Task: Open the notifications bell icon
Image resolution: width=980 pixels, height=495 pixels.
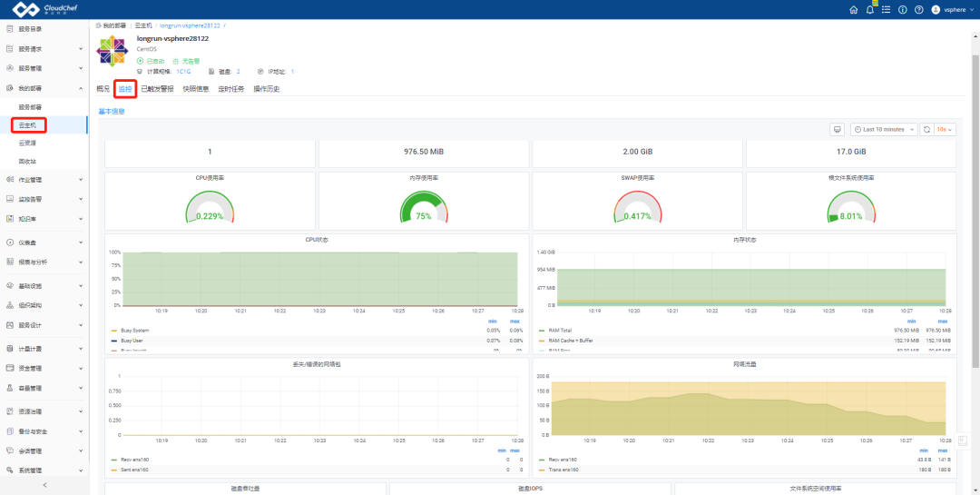Action: coord(870,9)
